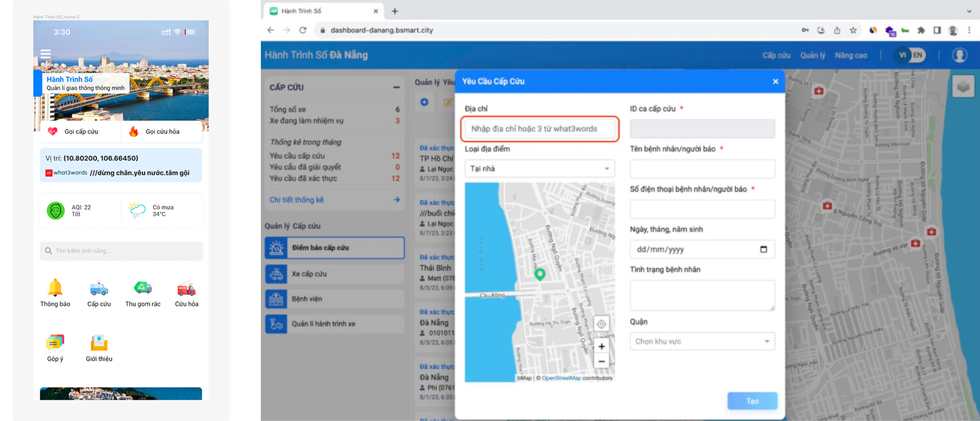Click the Tạo button
Viewport: 980px width, 421px height.
pos(752,401)
